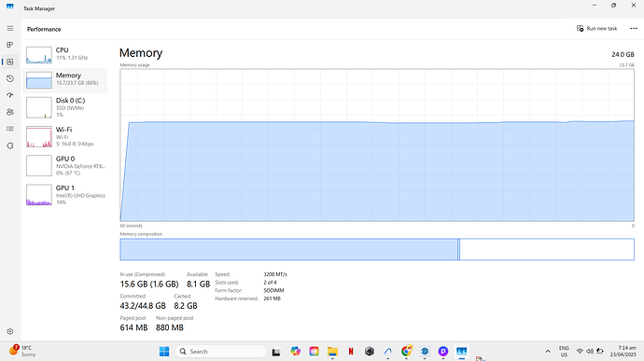Launch Copilot from the taskbar
The height and width of the screenshot is (361, 644).
click(x=295, y=352)
